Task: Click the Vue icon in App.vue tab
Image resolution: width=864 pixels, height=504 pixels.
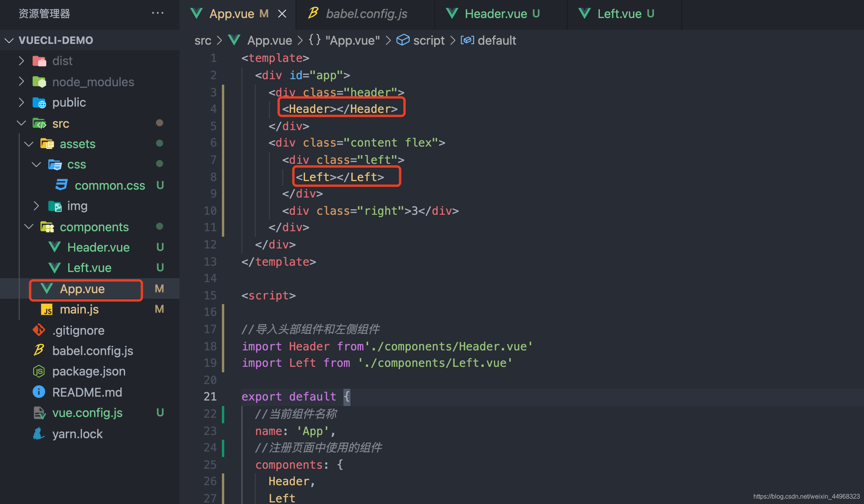Action: point(196,14)
